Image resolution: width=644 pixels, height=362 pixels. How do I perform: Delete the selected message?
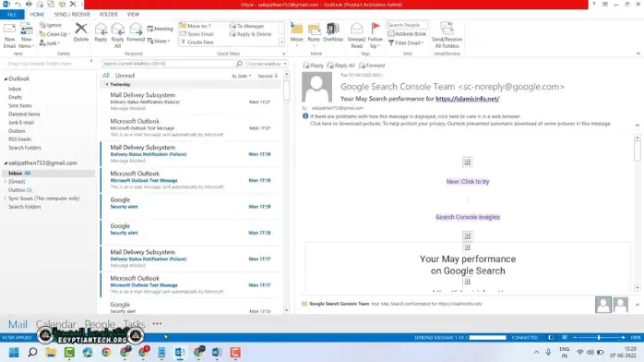pyautogui.click(x=81, y=32)
